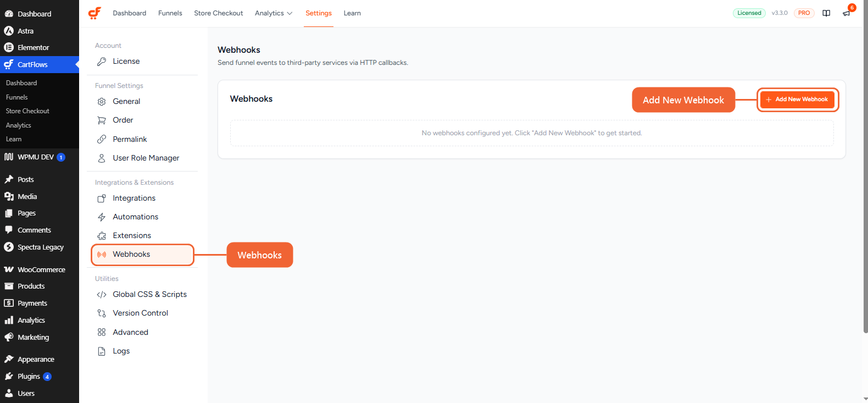The height and width of the screenshot is (403, 868).
Task: Click the Elementor icon in WordPress menu
Action: pos(9,47)
